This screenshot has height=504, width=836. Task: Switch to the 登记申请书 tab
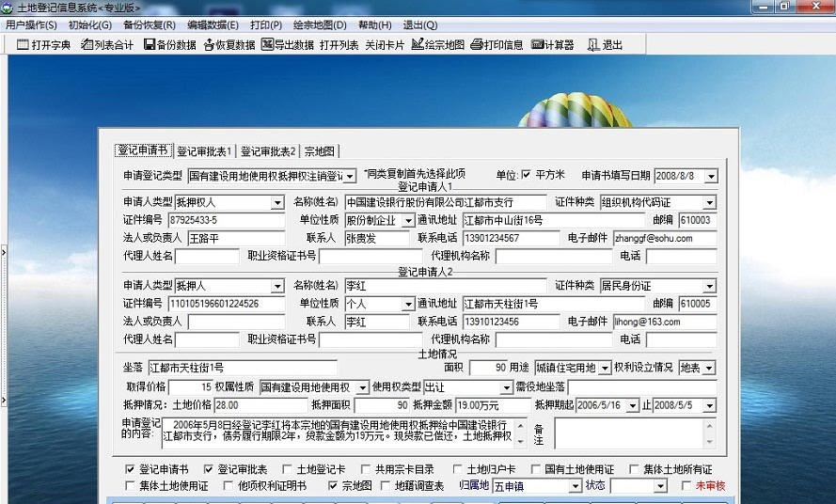tap(143, 150)
